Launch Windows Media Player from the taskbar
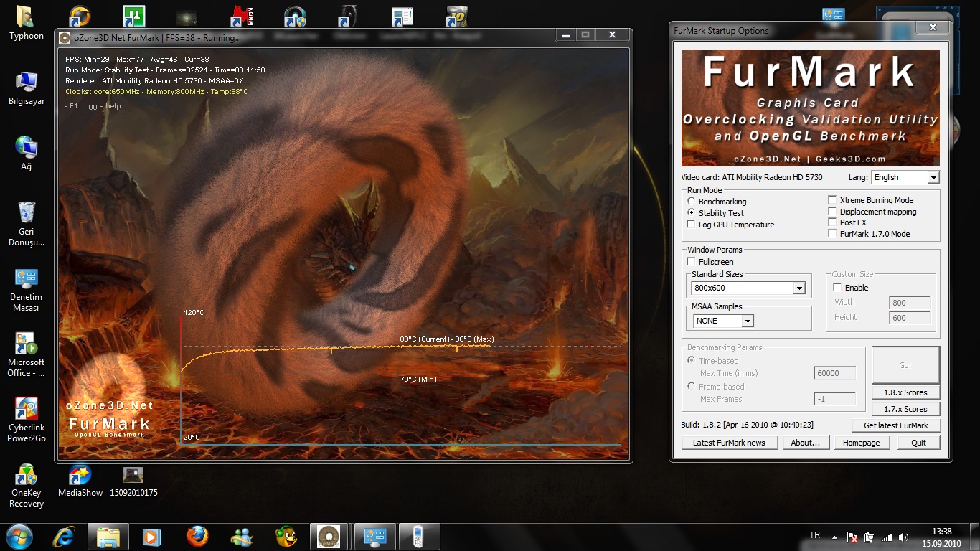The height and width of the screenshot is (551, 980). (x=151, y=537)
